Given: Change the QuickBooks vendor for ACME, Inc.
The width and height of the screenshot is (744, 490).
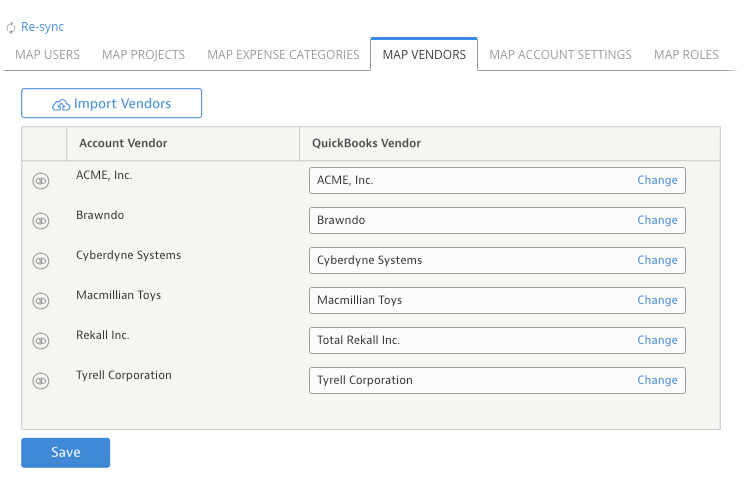Looking at the screenshot, I should point(657,180).
